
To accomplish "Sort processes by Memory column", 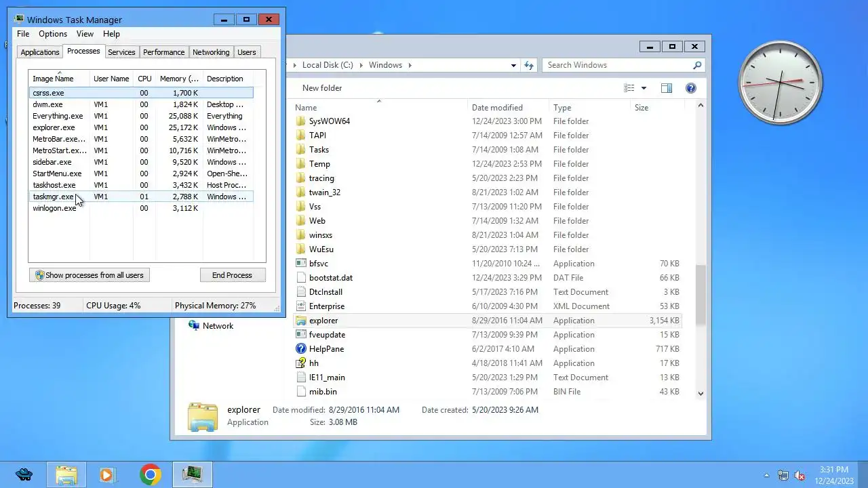I will click(179, 79).
